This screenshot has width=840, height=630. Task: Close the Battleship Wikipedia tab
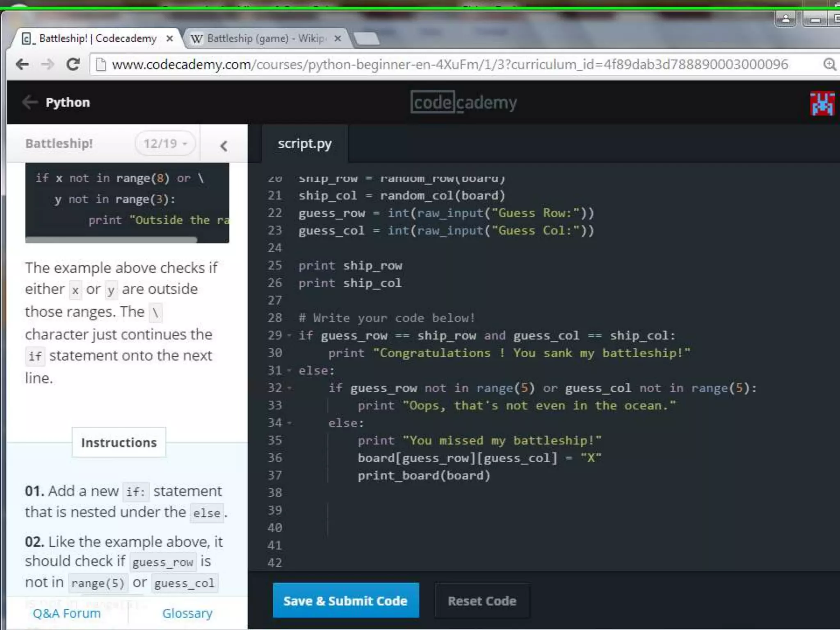338,39
